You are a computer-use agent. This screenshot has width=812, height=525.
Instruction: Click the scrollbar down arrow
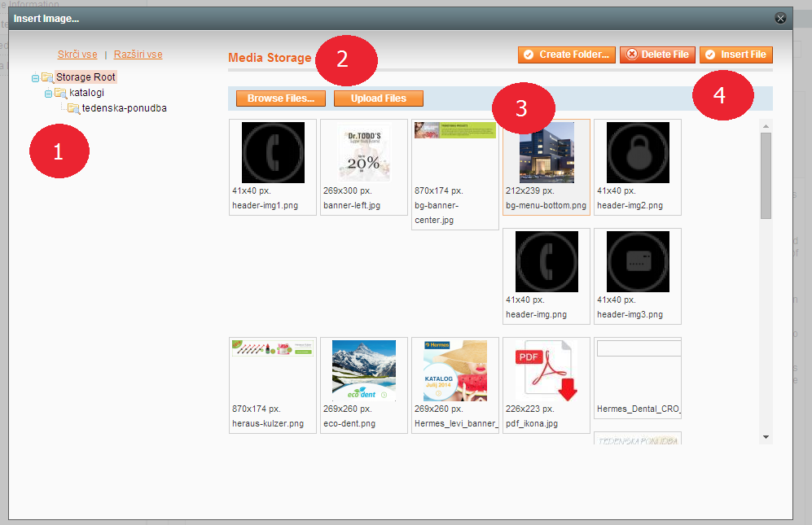coord(766,437)
